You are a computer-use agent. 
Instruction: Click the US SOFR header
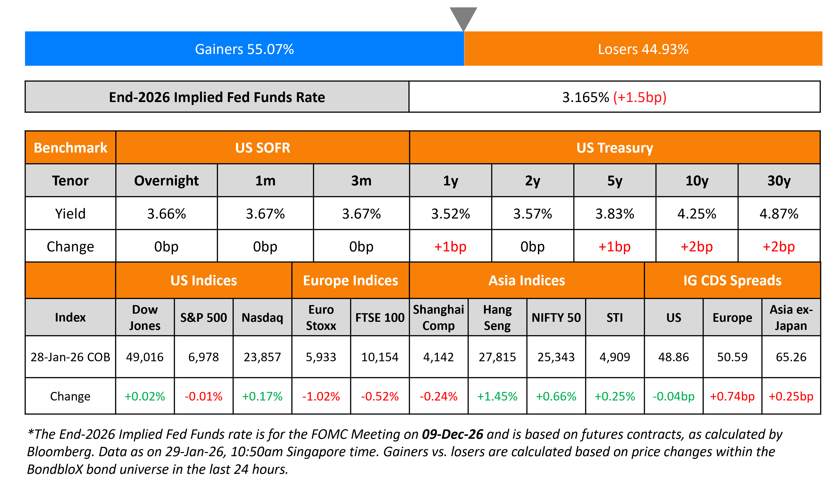click(263, 148)
